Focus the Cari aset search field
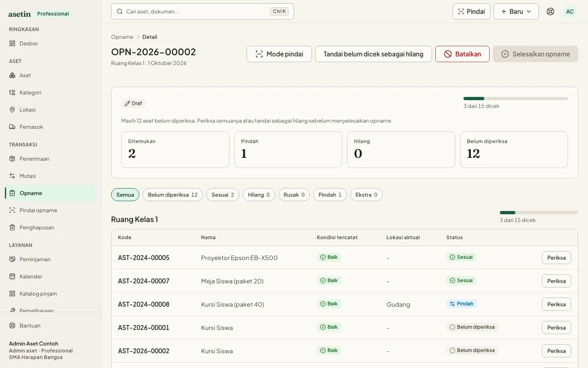This screenshot has height=368, width=588. click(203, 11)
